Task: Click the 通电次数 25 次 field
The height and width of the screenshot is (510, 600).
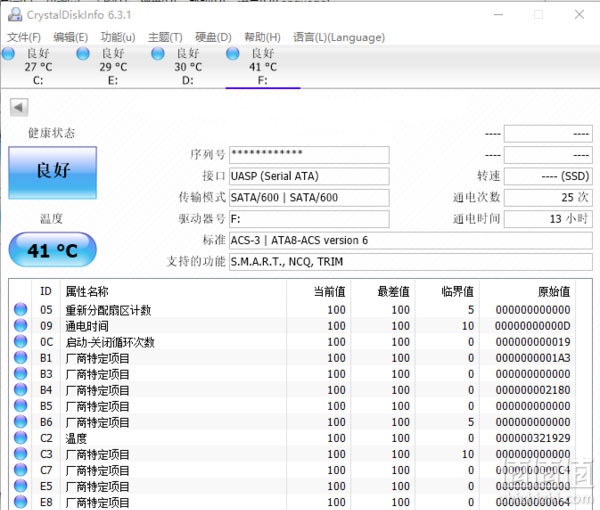Action: tap(548, 197)
